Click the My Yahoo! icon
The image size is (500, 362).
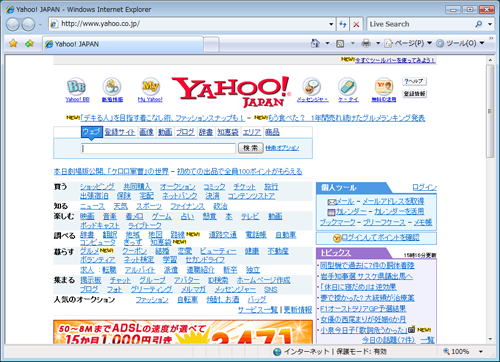tap(150, 87)
